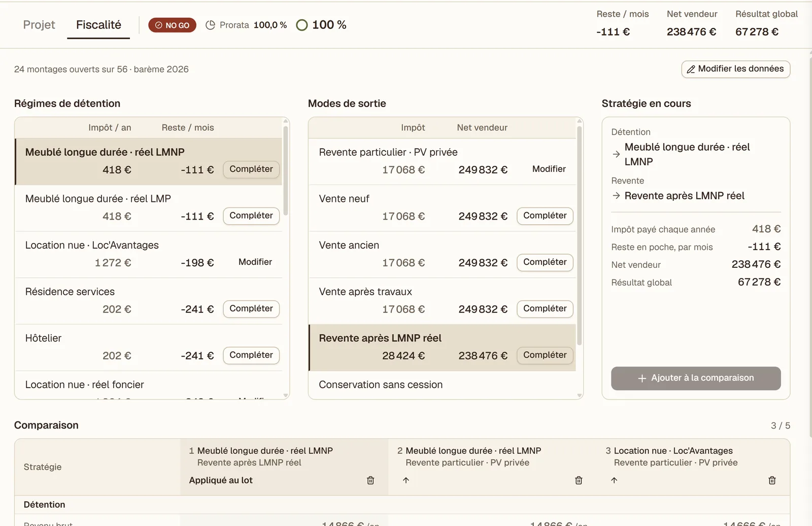Screen dimensions: 812x526
Task: Switch to the Projet tab
Action: (x=39, y=25)
